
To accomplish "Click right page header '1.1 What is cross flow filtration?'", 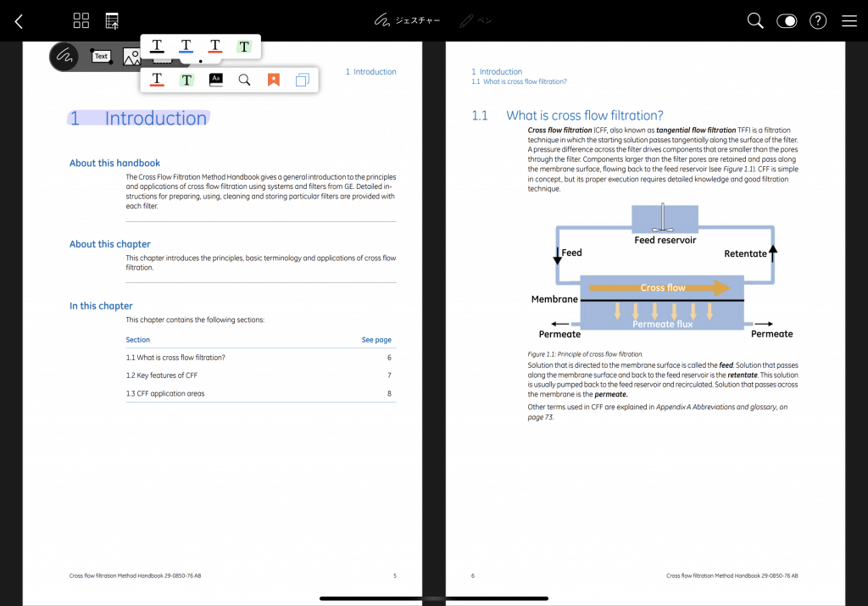I will point(519,81).
